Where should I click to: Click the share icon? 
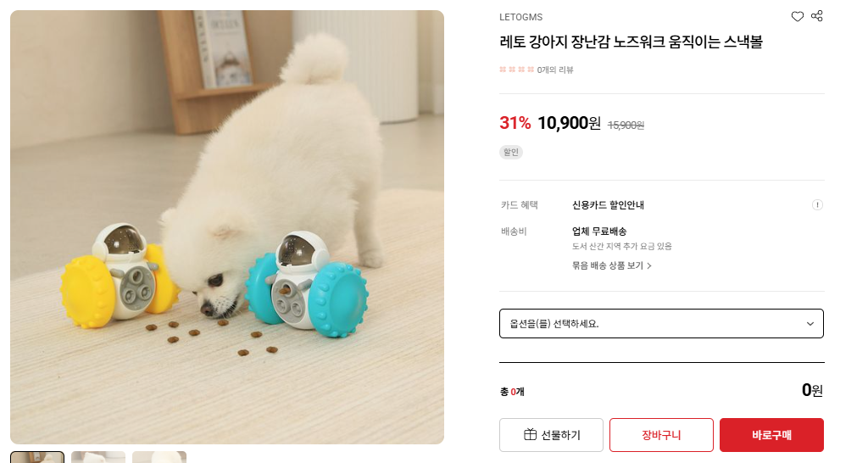(817, 16)
